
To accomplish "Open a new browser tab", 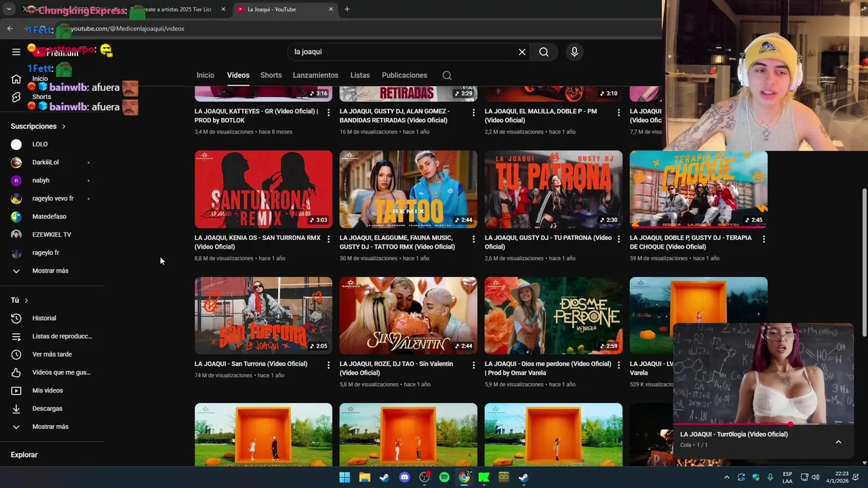I will [347, 9].
